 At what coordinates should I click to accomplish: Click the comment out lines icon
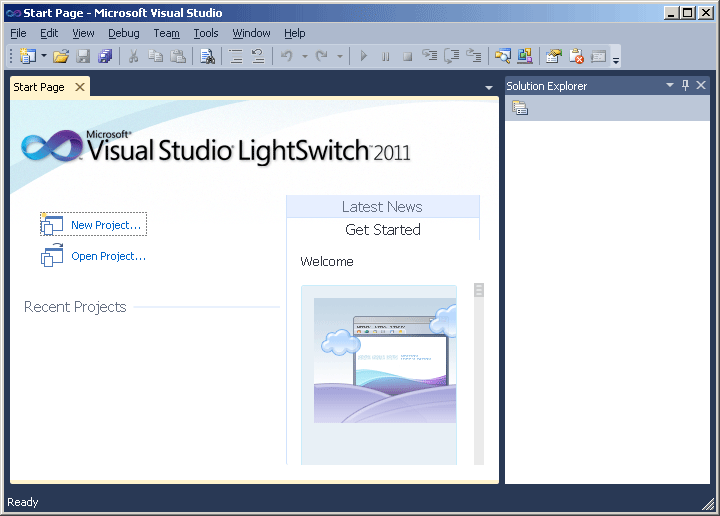236,56
